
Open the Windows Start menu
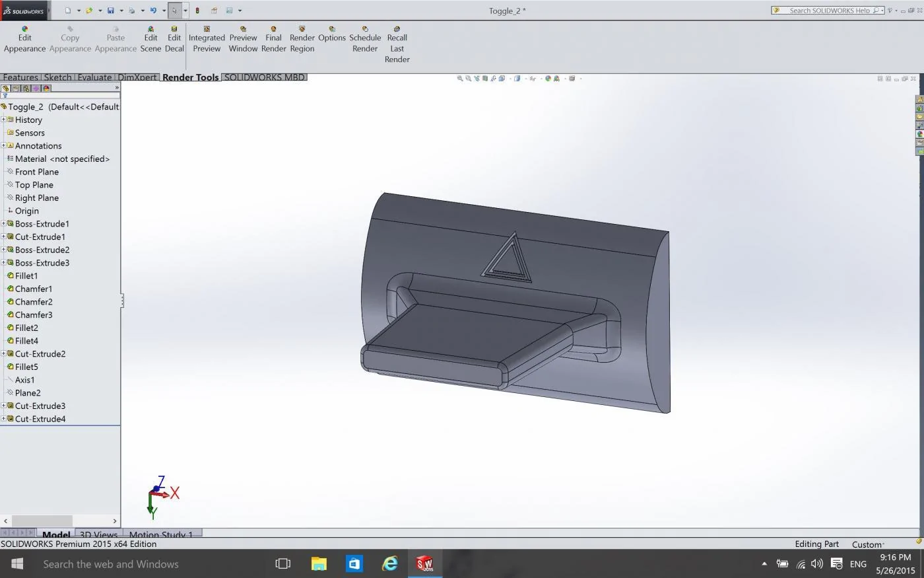pyautogui.click(x=17, y=563)
